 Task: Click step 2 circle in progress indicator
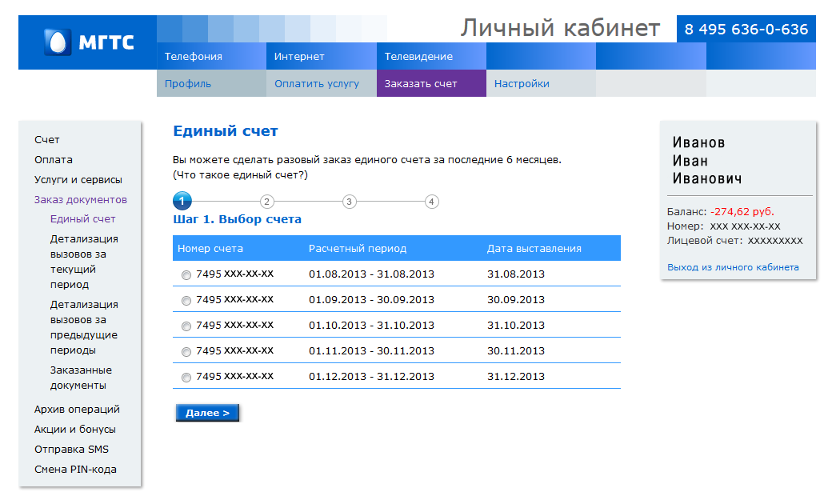click(x=266, y=202)
